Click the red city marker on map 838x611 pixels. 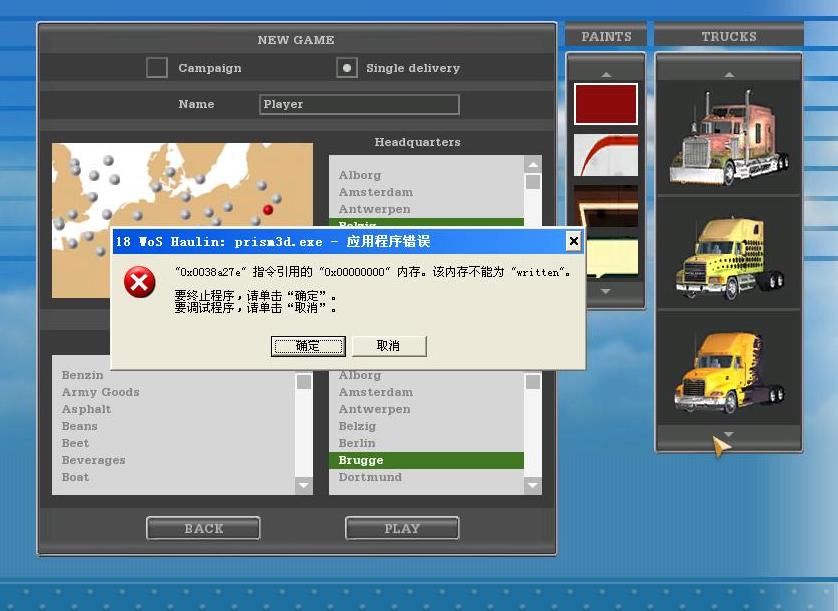268,210
